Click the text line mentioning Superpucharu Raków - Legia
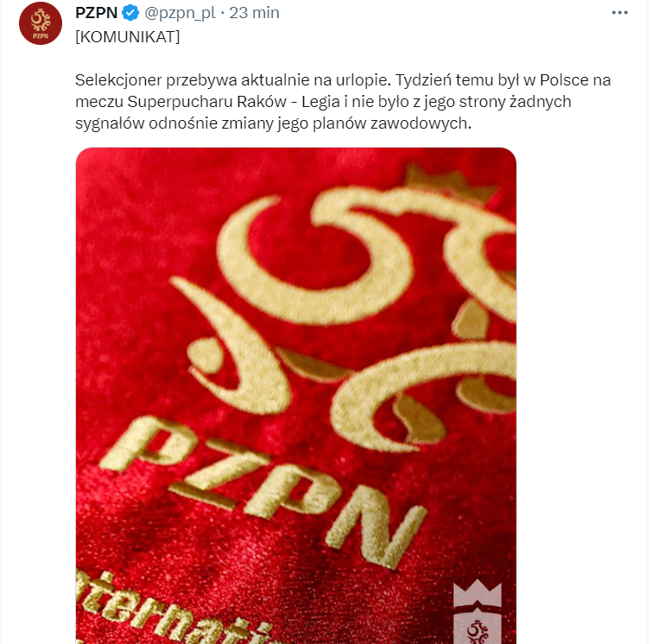The width and height of the screenshot is (651, 644). pyautogui.click(x=323, y=102)
